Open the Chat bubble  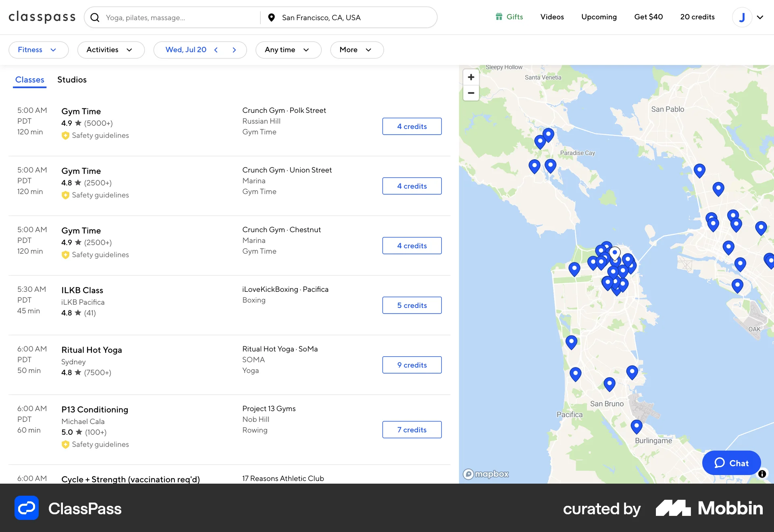pos(731,463)
